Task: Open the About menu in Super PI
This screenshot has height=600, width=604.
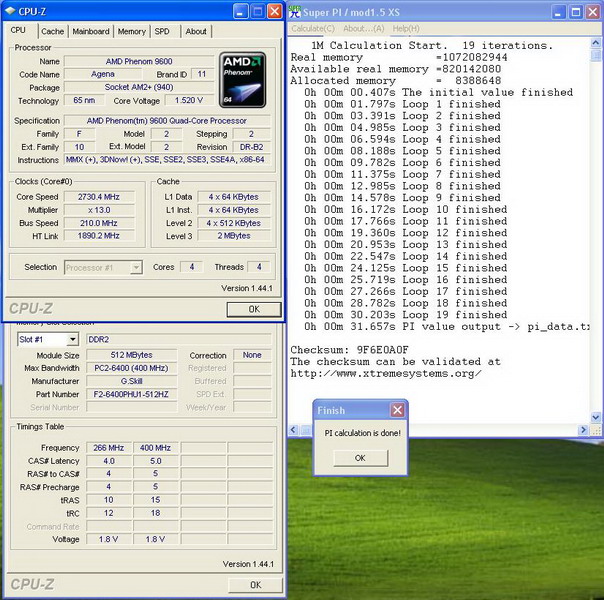Action: pos(365,28)
